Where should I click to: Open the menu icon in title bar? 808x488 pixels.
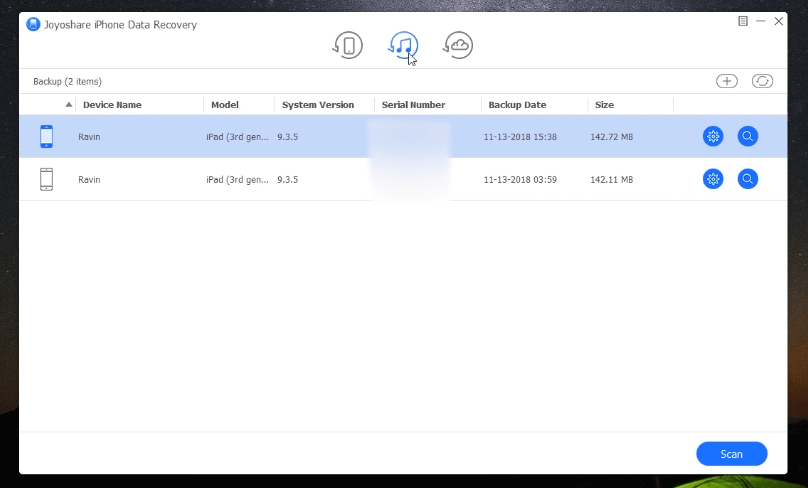pyautogui.click(x=743, y=21)
